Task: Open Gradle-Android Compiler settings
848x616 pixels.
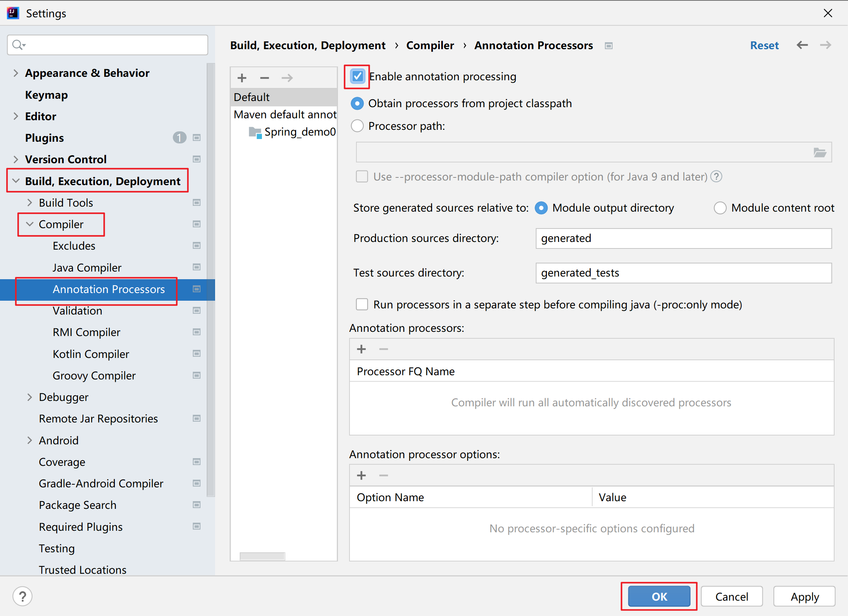Action: point(101,483)
